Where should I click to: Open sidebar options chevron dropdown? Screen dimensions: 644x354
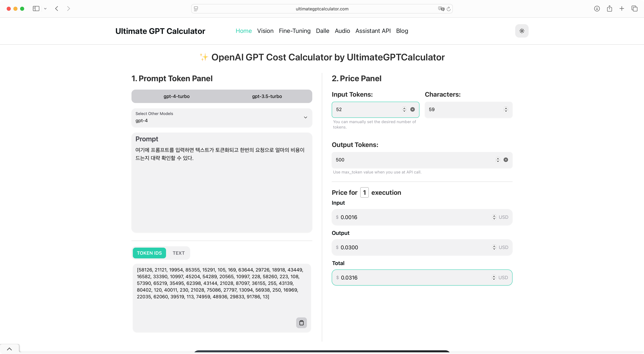pos(45,9)
